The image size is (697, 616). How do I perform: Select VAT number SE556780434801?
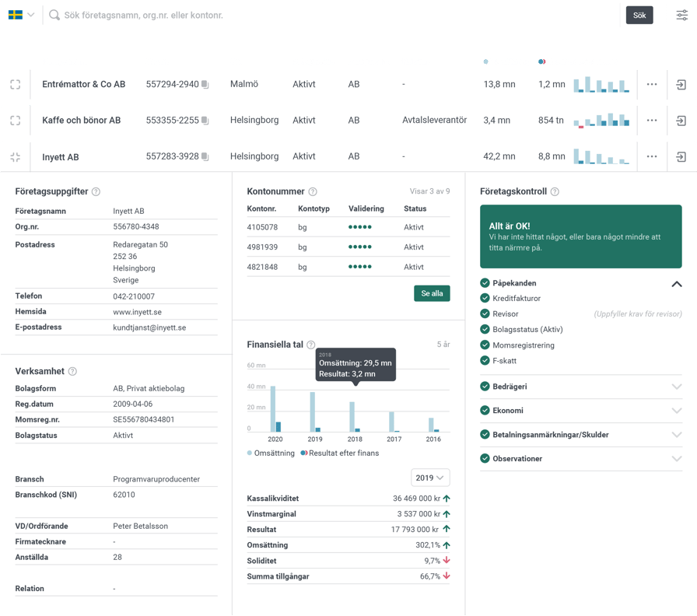[x=144, y=419]
